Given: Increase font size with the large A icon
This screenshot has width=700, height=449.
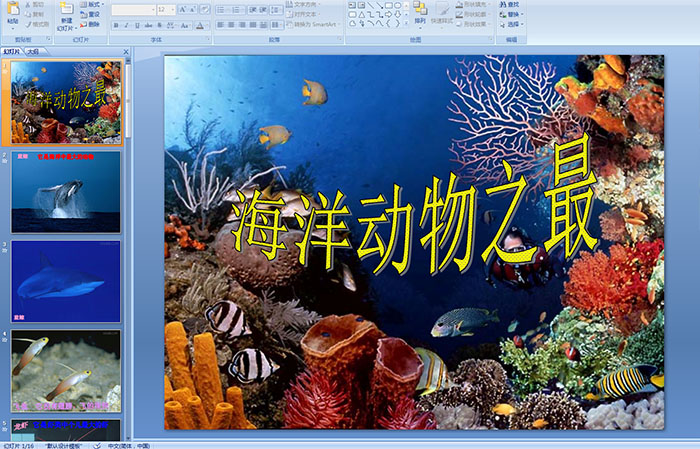Looking at the screenshot, I should (183, 9).
